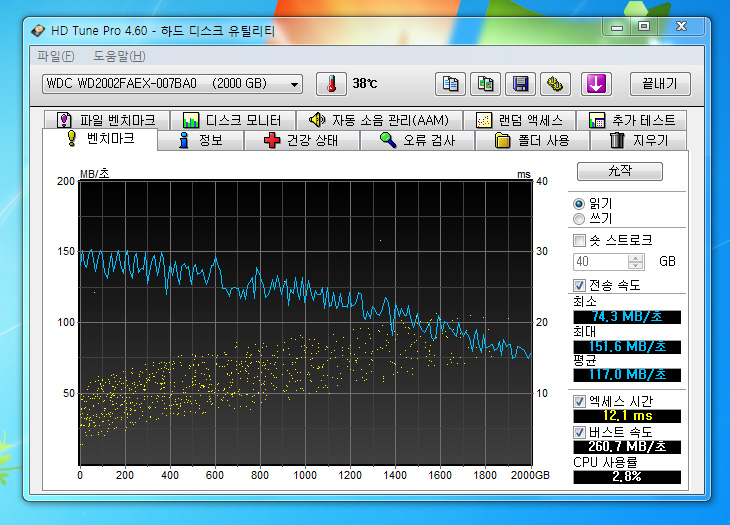Open the 파일 벤치마크 tab
This screenshot has width=730, height=525.
[x=107, y=120]
